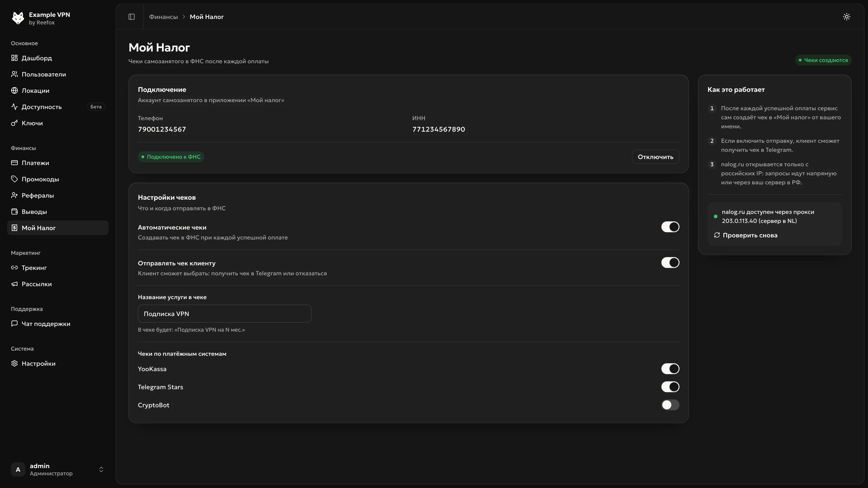Enable CryptoBot receipts switch
The height and width of the screenshot is (488, 868).
(x=670, y=405)
